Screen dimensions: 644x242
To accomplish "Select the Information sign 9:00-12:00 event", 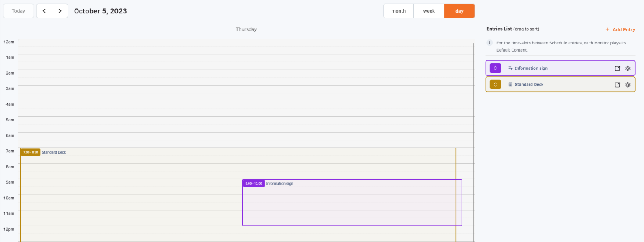I will point(352,201).
